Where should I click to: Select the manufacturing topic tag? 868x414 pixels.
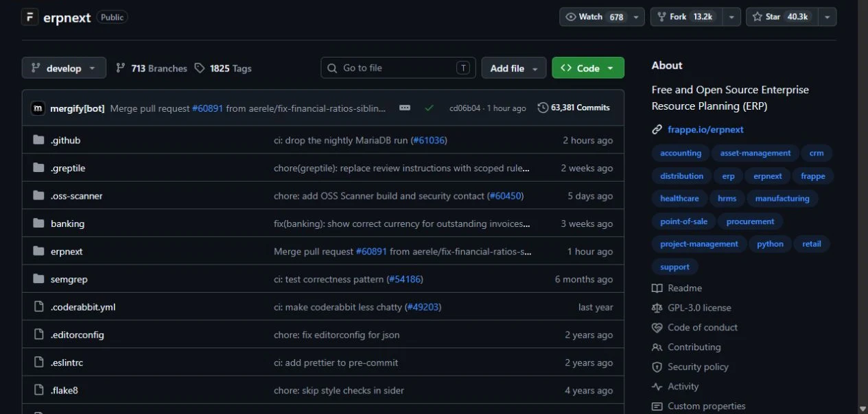[x=782, y=199]
